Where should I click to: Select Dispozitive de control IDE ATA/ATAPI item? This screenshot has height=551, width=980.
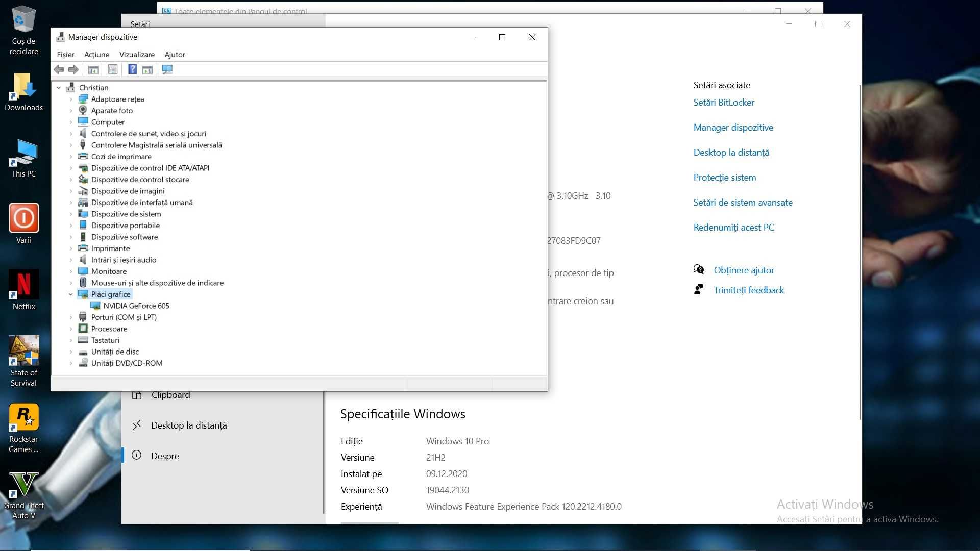tap(150, 168)
